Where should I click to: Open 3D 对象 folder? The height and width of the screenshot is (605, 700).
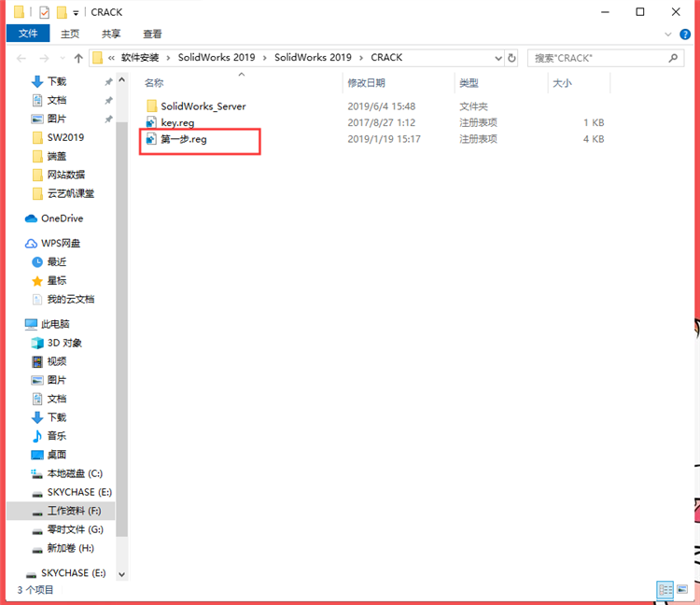(x=64, y=343)
